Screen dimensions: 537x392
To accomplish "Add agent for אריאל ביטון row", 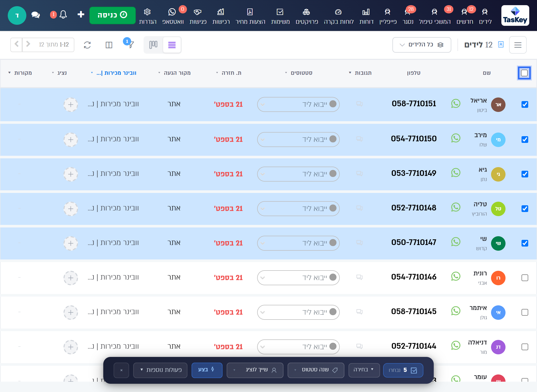I will 71,105.
